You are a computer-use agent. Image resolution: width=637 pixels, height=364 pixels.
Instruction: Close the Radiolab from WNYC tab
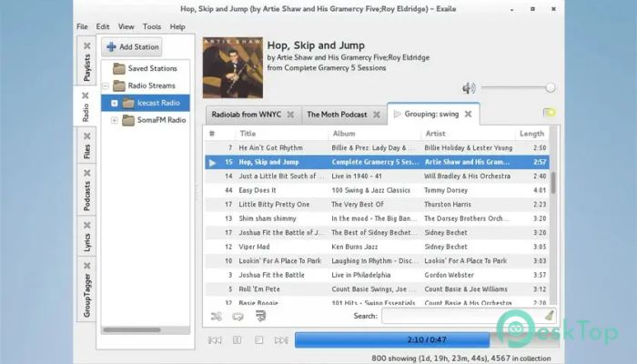tap(290, 115)
